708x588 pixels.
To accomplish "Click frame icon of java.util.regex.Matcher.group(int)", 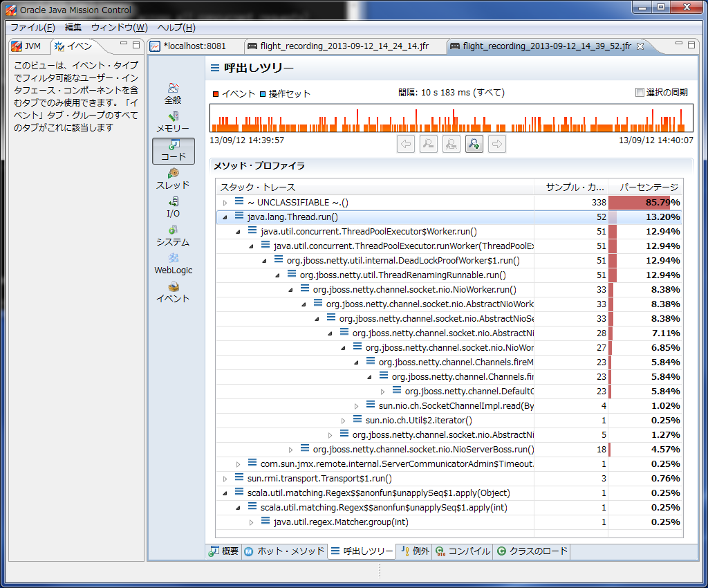I will coord(265,521).
